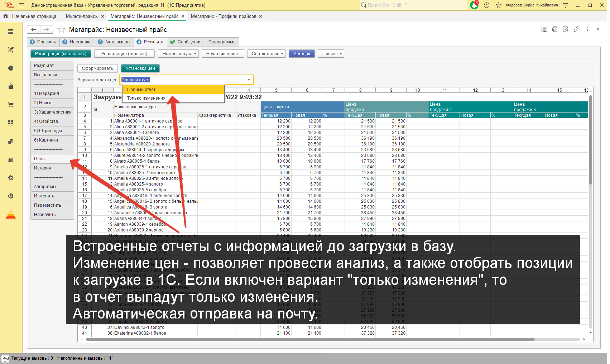This screenshot has height=364, width=610.
Task: Switch to О программе tab
Action: pos(222,42)
